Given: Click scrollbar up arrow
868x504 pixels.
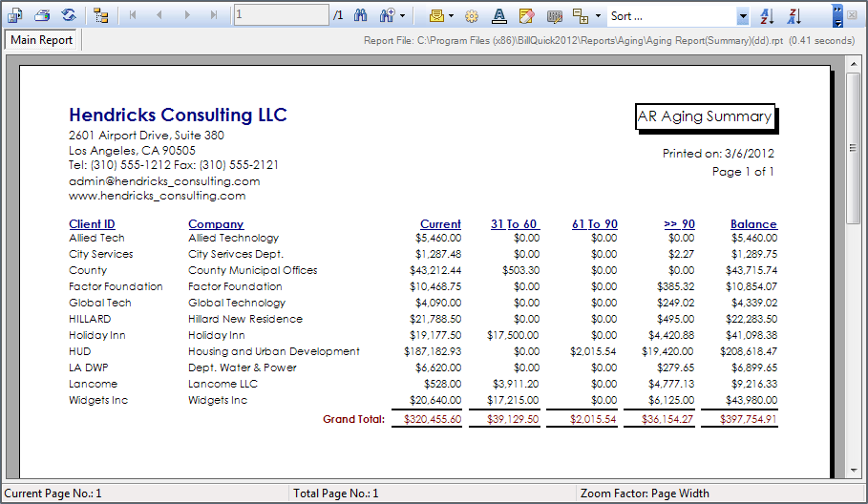Looking at the screenshot, I should (855, 64).
